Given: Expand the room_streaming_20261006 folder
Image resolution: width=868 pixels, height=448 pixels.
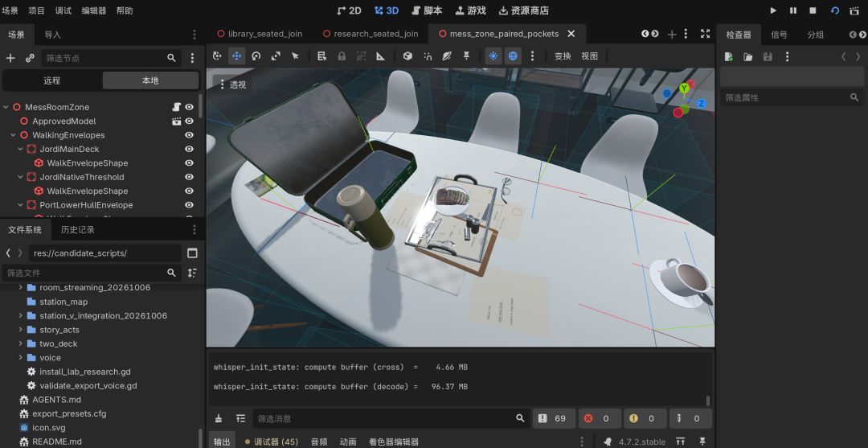Looking at the screenshot, I should (20, 287).
